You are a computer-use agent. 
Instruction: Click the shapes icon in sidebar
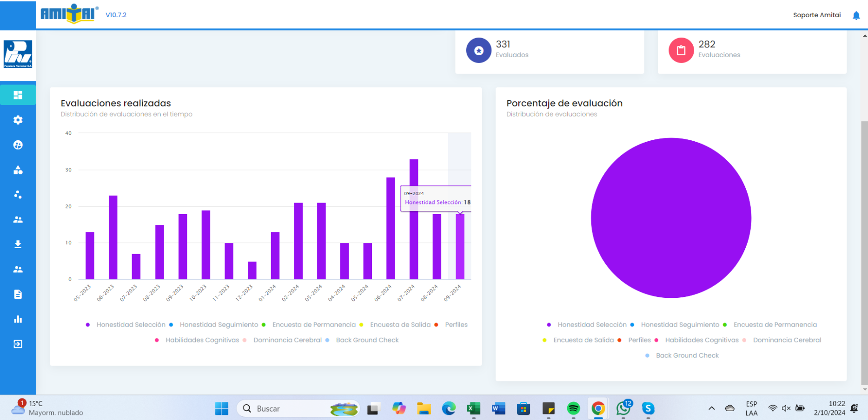point(18,170)
